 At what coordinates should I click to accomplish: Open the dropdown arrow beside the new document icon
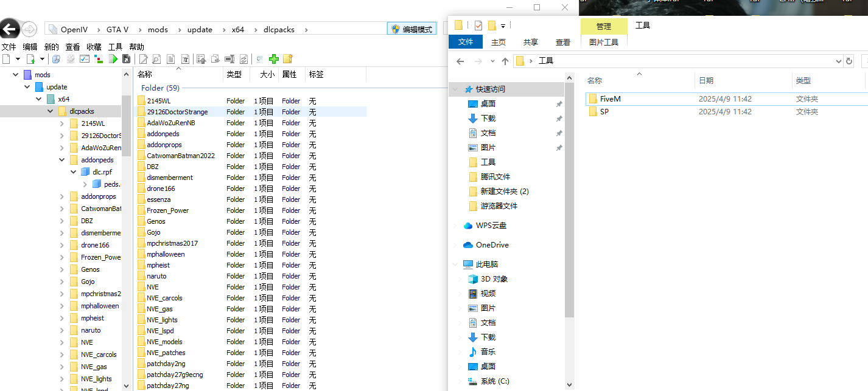(18, 59)
